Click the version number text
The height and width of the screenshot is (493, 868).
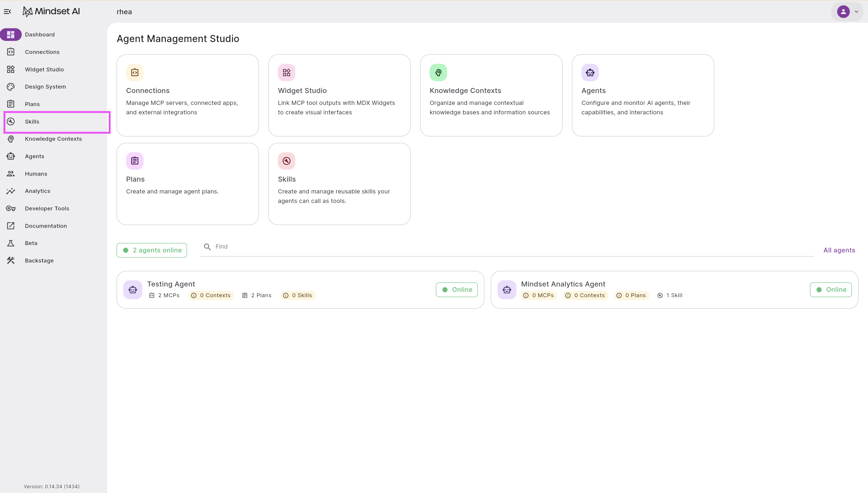[52, 486]
